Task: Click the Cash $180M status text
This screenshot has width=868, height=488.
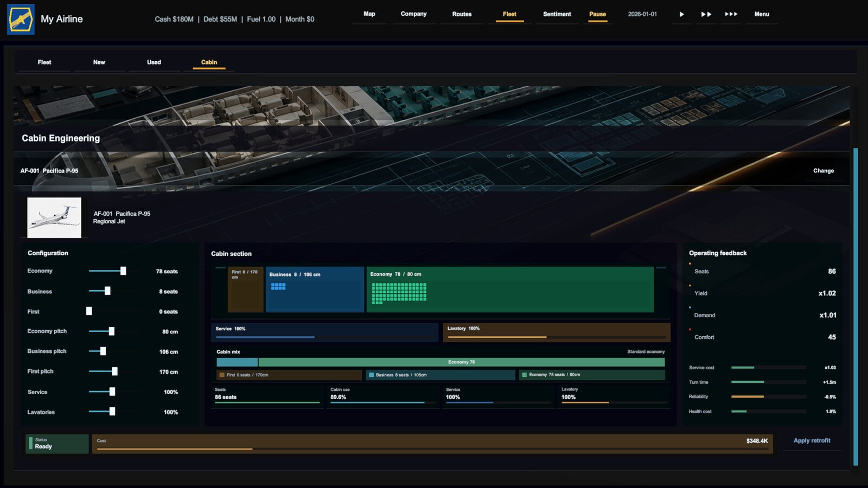Action: pyautogui.click(x=174, y=19)
